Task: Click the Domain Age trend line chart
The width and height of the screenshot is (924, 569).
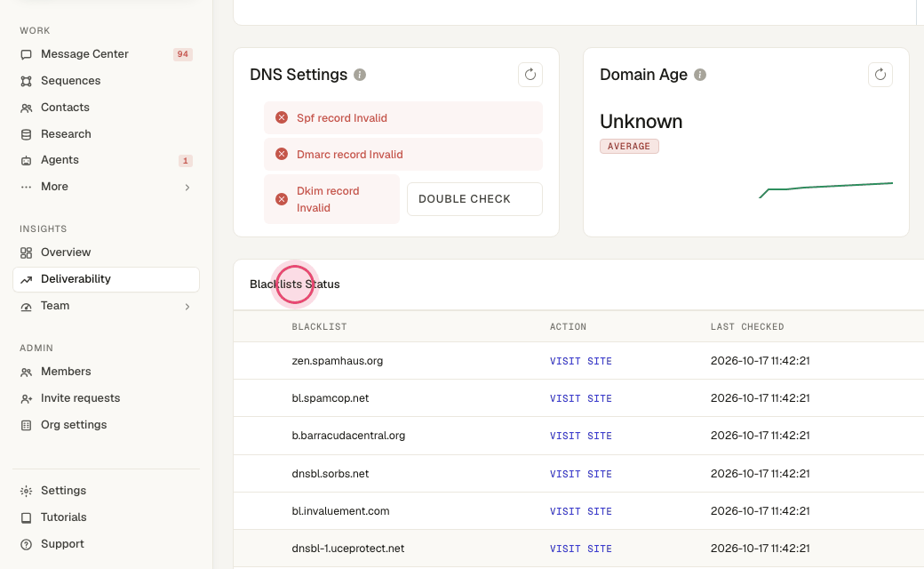Action: coord(826,190)
